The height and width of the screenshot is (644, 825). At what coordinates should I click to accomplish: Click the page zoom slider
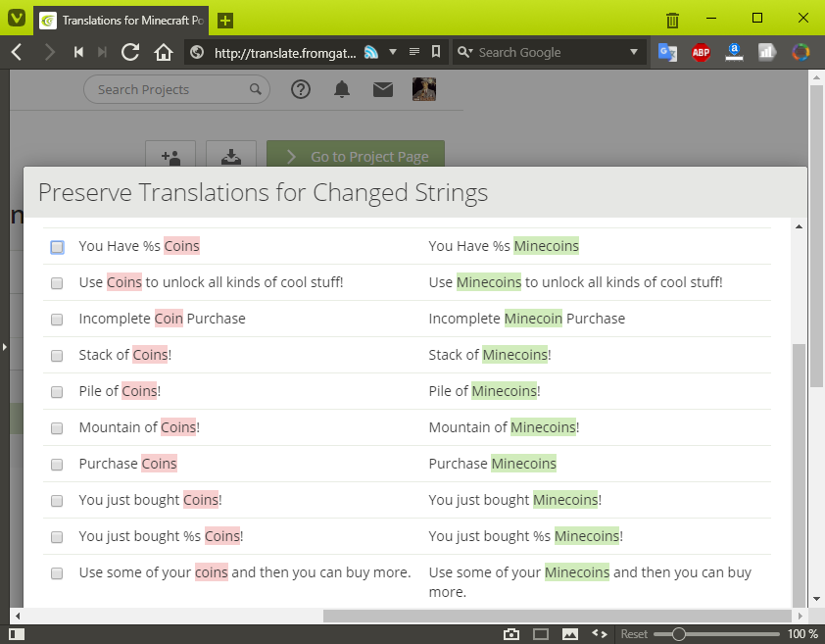[715, 634]
